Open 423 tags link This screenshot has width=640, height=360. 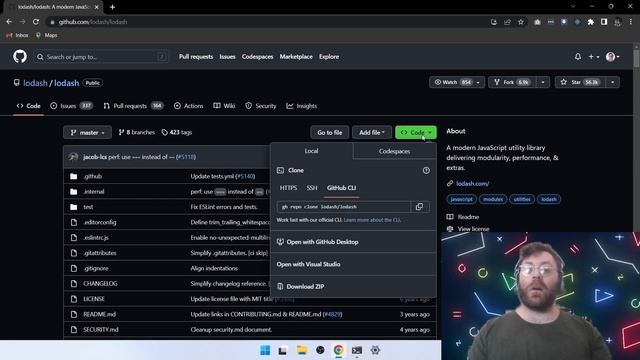(x=177, y=132)
